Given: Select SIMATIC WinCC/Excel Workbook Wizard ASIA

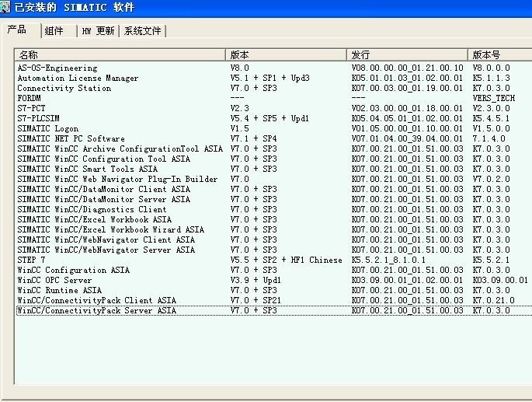Looking at the screenshot, I should pos(110,229).
